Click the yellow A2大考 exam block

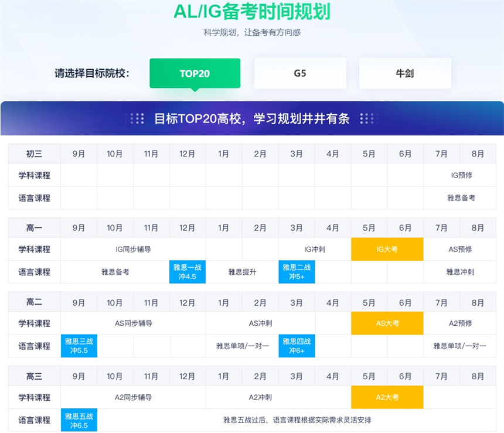tap(387, 397)
